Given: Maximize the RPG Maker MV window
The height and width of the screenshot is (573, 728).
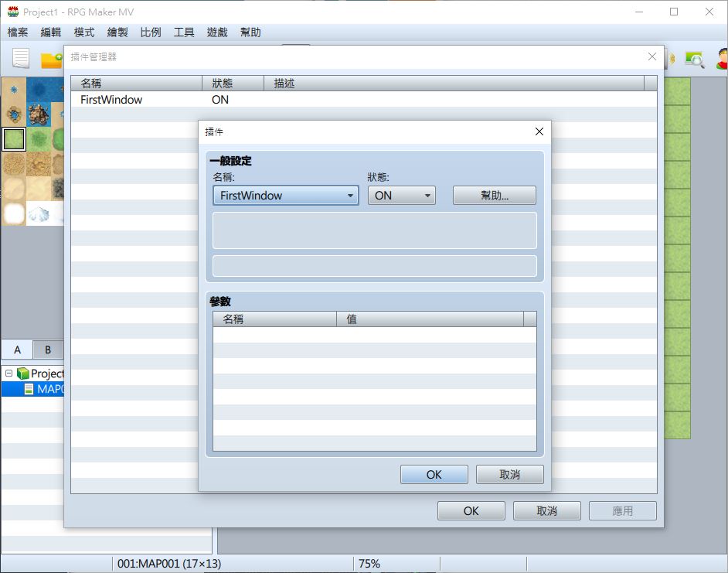Looking at the screenshot, I should tap(674, 12).
